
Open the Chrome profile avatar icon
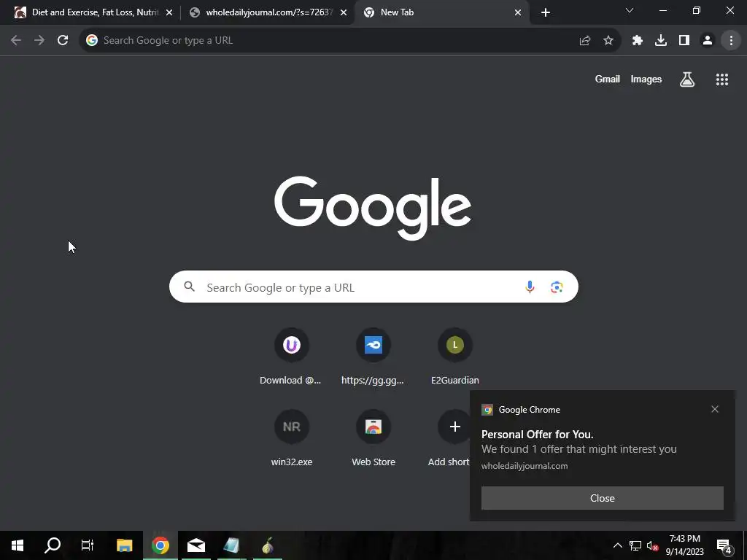708,41
